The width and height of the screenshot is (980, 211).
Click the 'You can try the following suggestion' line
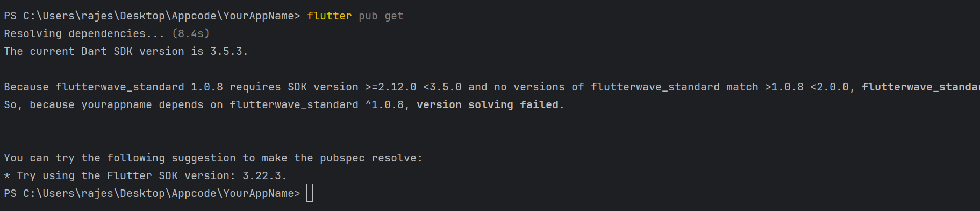(x=213, y=158)
